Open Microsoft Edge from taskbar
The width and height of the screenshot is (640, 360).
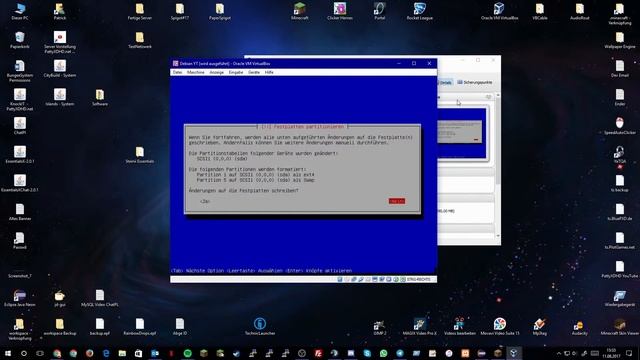tap(106, 353)
